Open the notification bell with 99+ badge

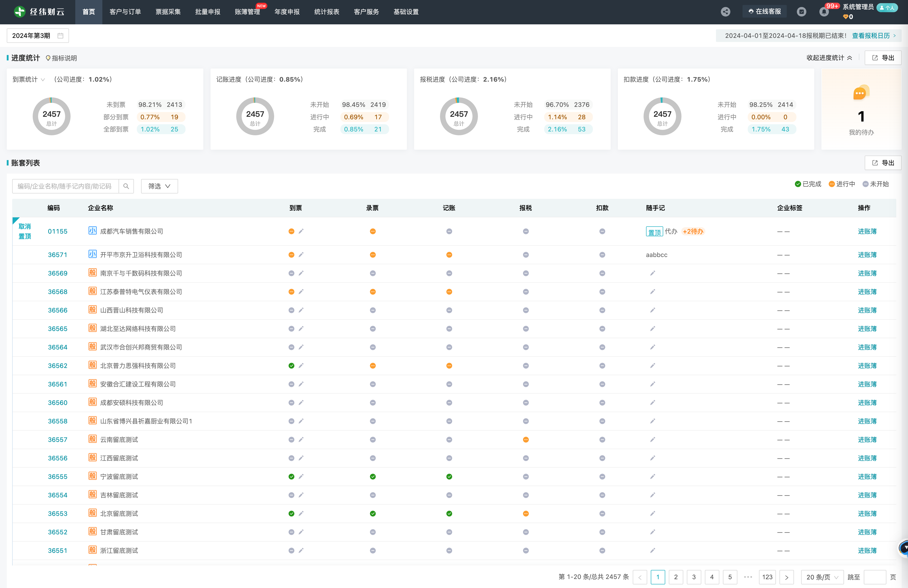pos(824,12)
